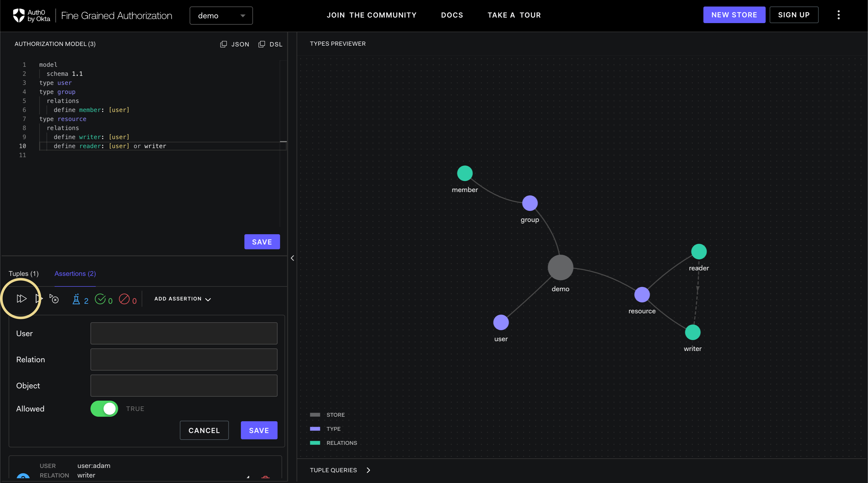The image size is (868, 483).
Task: Open the Assertions (2) tab
Action: click(75, 273)
